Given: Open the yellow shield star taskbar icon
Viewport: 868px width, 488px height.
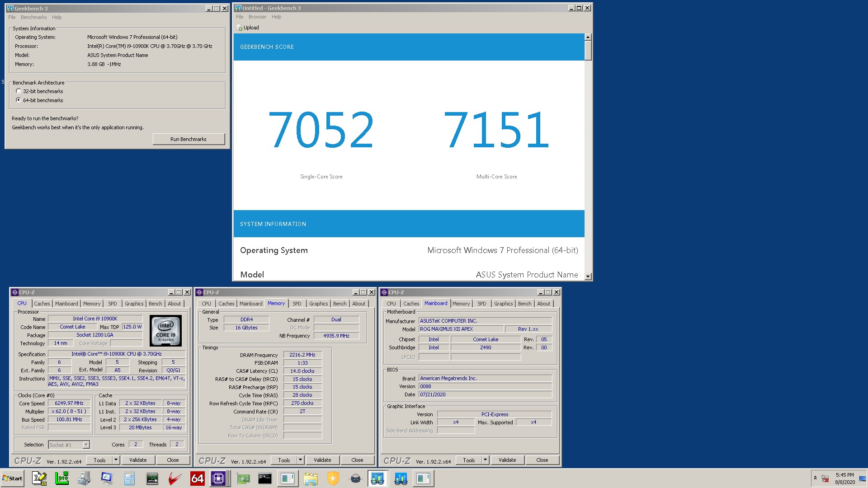Looking at the screenshot, I should [333, 479].
